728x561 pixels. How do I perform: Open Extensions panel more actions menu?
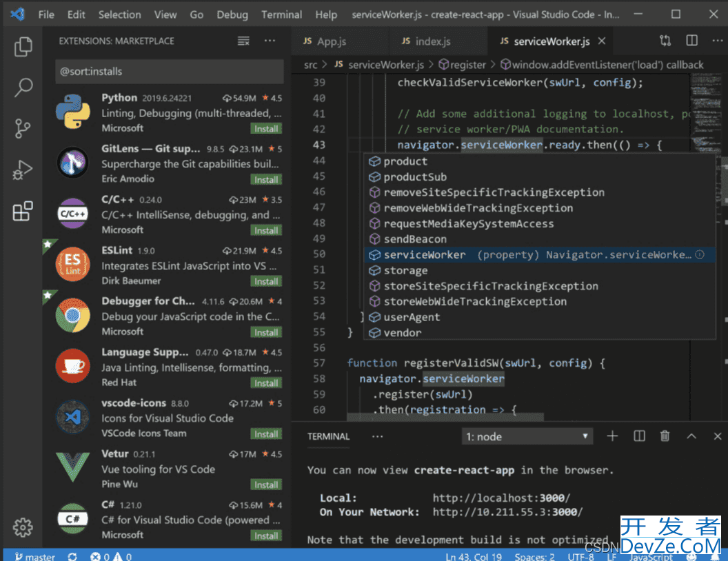point(270,41)
